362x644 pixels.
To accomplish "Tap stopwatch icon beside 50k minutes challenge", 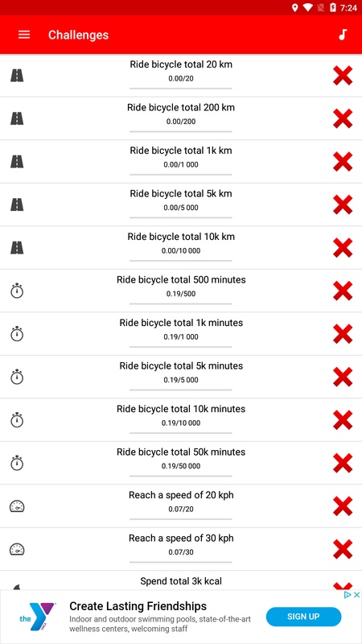I will [17, 463].
